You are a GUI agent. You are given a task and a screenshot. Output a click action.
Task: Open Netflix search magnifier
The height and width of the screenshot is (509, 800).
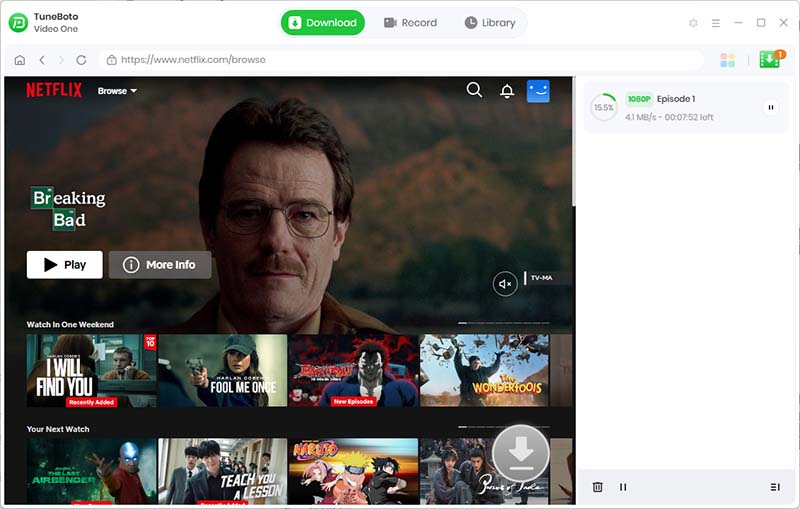[x=474, y=90]
